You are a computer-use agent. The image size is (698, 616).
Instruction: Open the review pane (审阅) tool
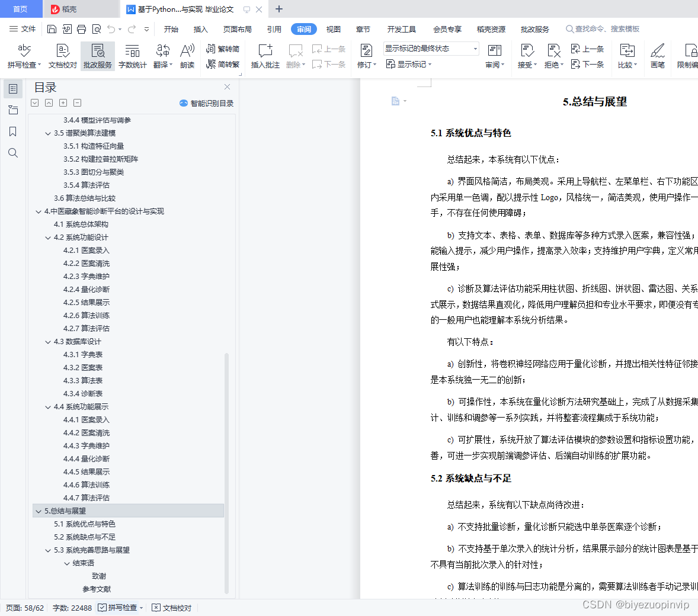495,56
